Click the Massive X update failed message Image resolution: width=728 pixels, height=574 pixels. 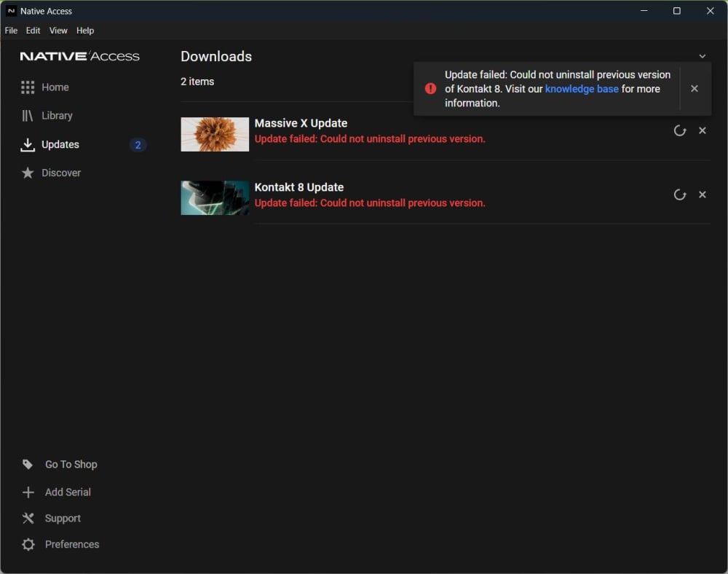pos(370,139)
